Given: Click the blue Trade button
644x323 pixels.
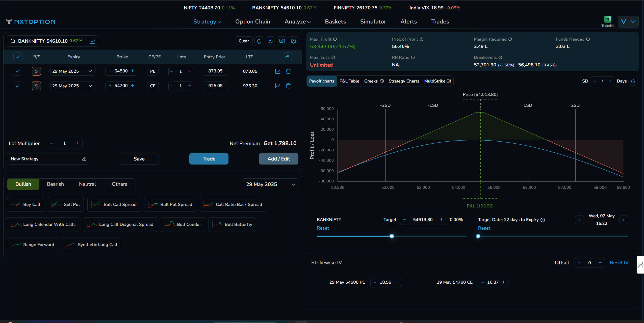Looking at the screenshot, I should coord(209,159).
